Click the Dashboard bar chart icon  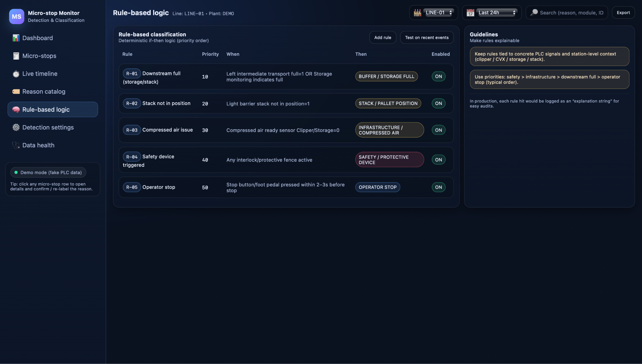(x=16, y=38)
